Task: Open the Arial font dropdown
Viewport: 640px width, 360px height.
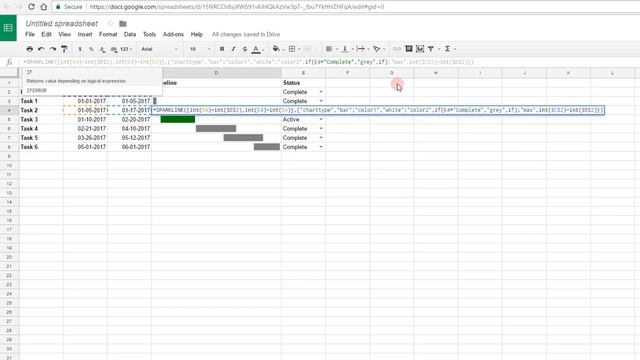Action: coord(159,49)
